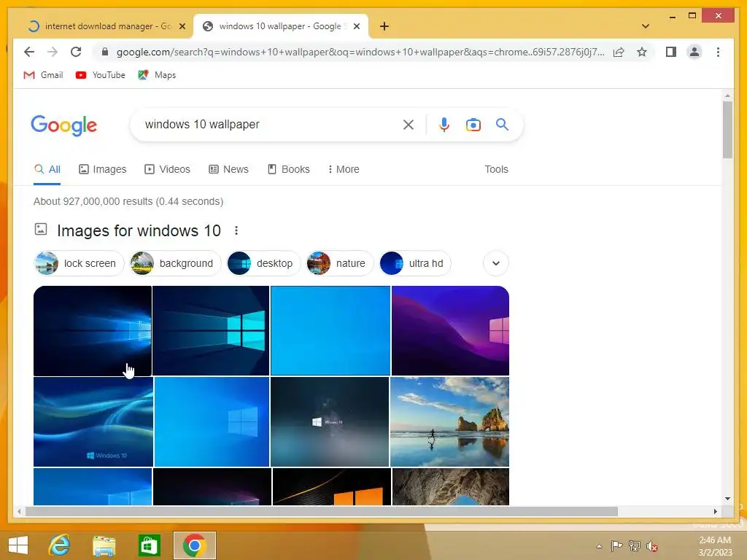
Task: Click the horizontal scrollbar thumb
Action: coord(322,511)
